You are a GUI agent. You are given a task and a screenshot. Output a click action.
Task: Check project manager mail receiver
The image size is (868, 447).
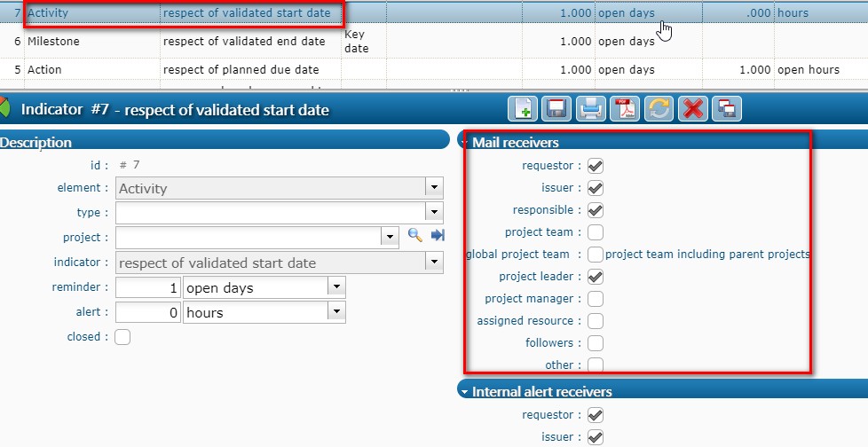pos(596,298)
